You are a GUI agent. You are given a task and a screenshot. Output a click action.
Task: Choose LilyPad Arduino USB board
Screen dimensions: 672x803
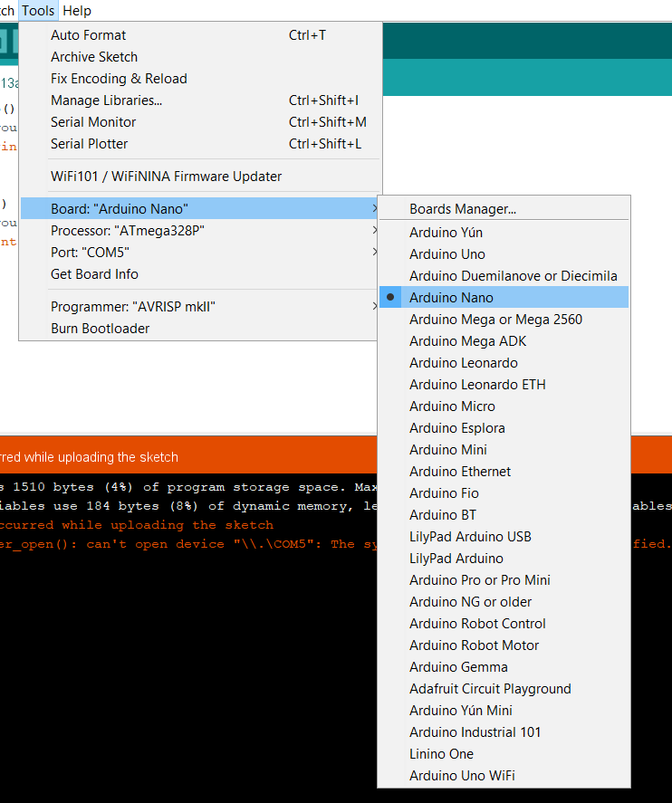(x=504, y=537)
